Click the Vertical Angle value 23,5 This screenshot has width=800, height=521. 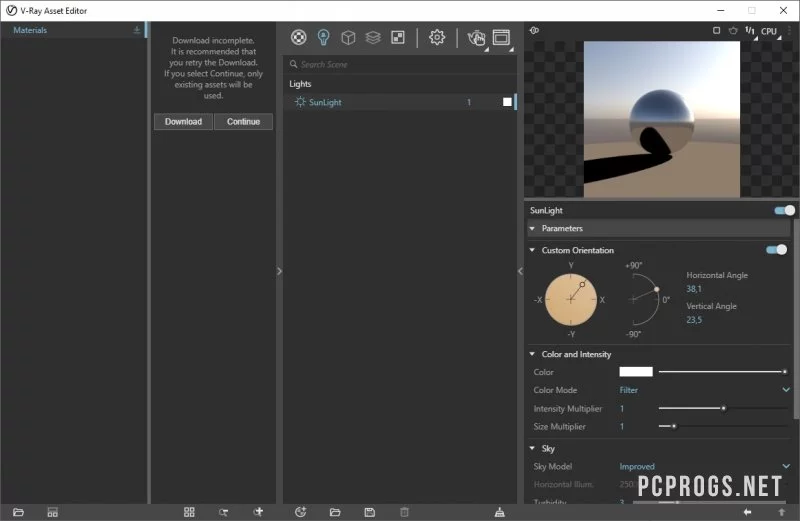click(693, 320)
